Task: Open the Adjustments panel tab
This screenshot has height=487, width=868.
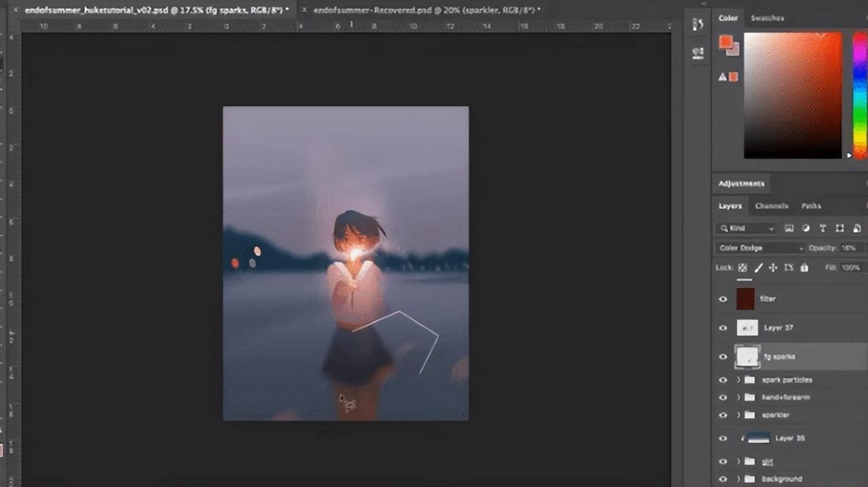Action: point(741,184)
